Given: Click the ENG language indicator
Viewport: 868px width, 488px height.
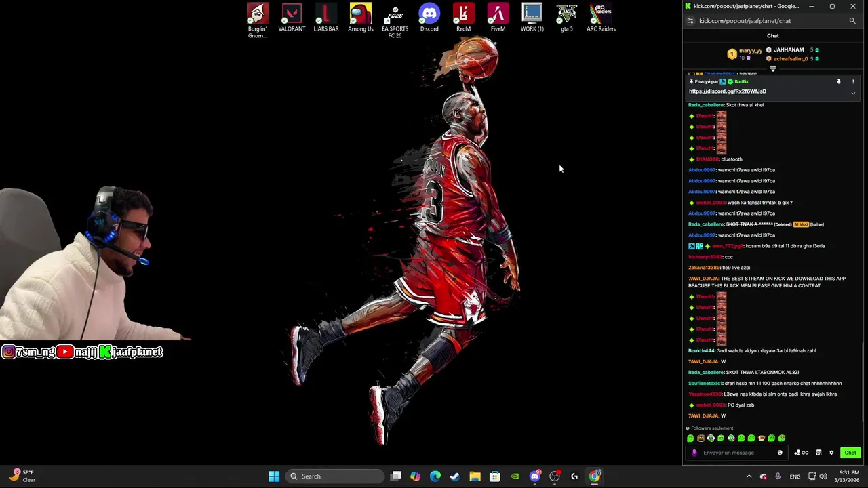Looking at the screenshot, I should pyautogui.click(x=795, y=476).
